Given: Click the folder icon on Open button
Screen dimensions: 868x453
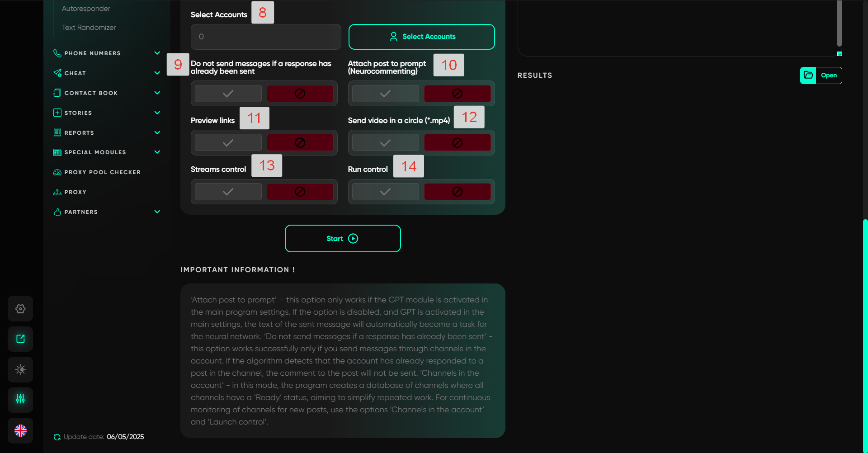Looking at the screenshot, I should 808,75.
